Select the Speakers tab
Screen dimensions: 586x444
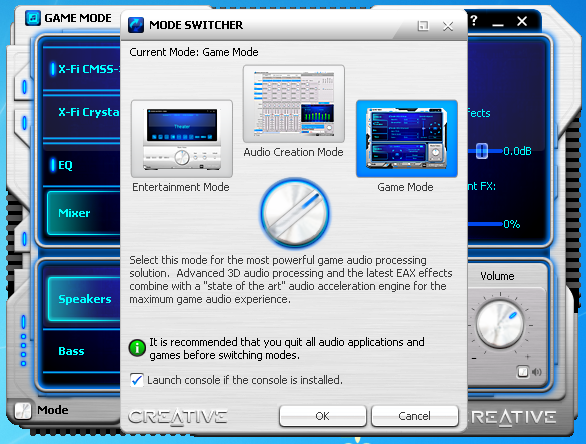click(x=84, y=299)
